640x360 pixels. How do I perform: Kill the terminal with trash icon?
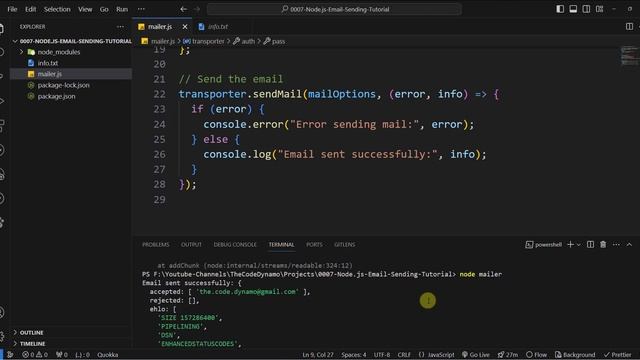(x=603, y=244)
